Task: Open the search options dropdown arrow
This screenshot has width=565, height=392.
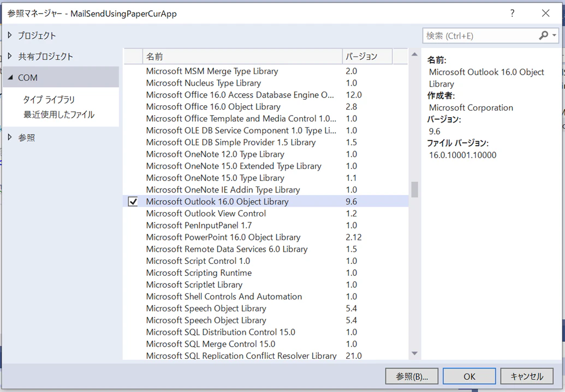Action: 554,35
